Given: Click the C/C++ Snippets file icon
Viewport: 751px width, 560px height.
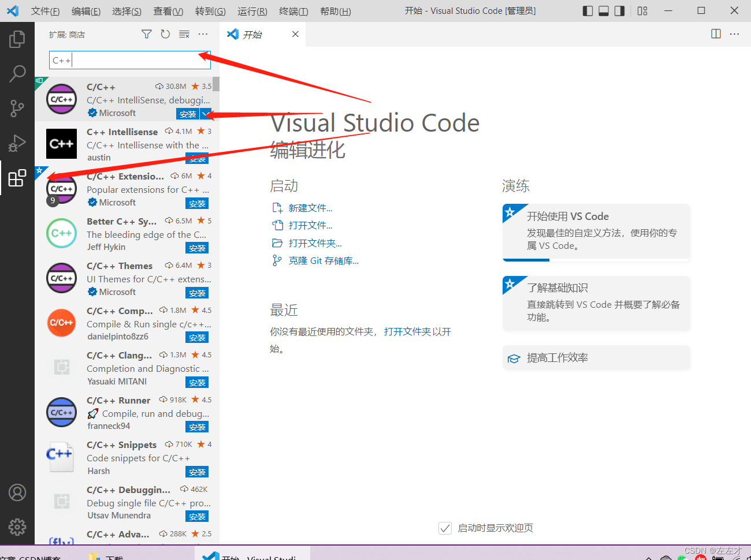Looking at the screenshot, I should click(x=60, y=457).
